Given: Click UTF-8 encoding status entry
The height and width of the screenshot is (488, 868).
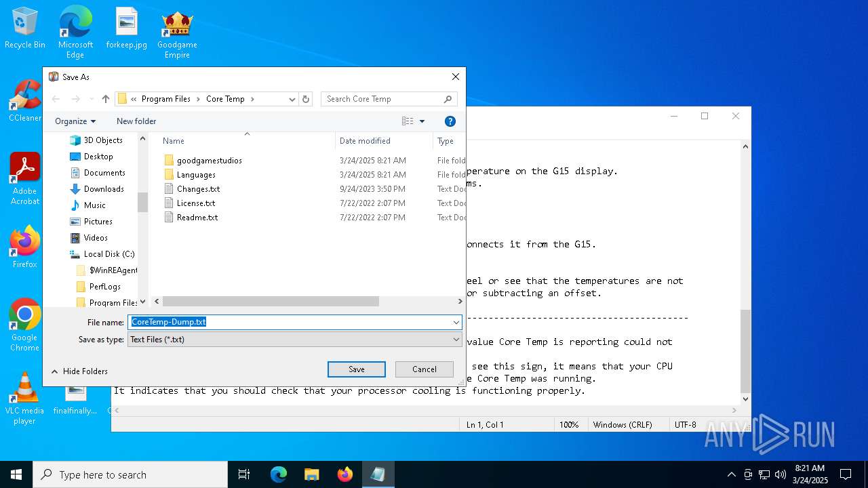Looking at the screenshot, I should tap(685, 425).
